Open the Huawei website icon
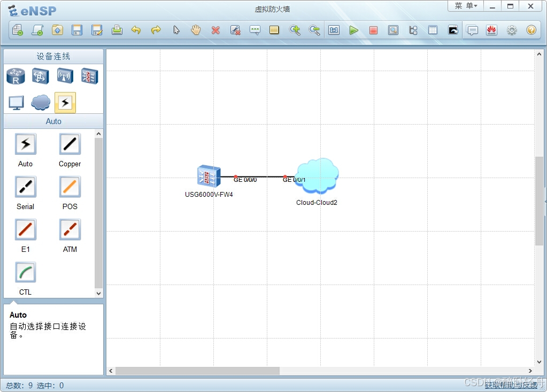 [x=491, y=30]
